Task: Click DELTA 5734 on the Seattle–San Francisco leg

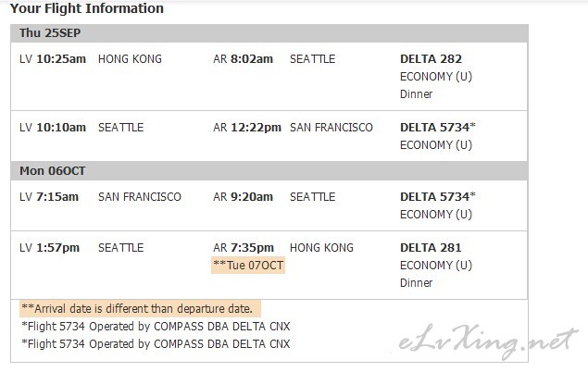Action: coord(438,128)
